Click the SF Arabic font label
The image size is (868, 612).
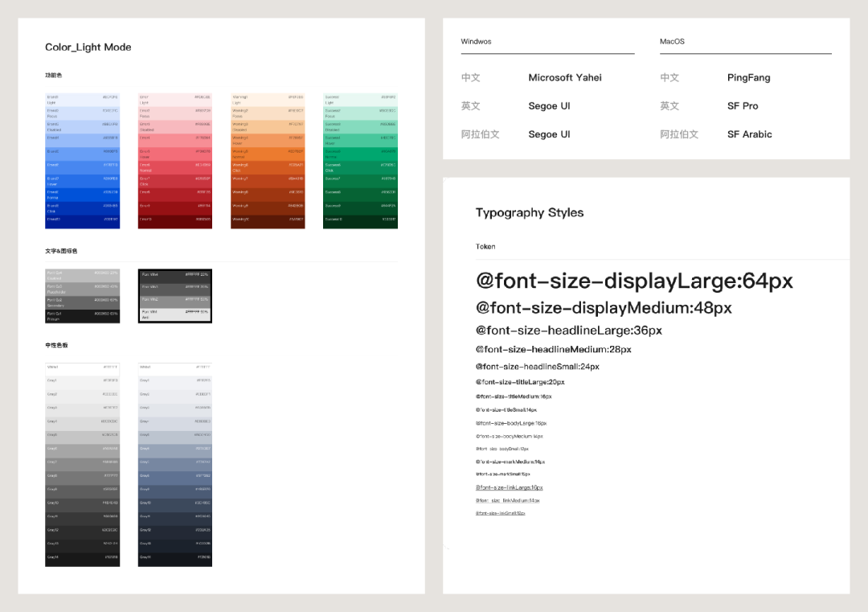click(x=750, y=134)
